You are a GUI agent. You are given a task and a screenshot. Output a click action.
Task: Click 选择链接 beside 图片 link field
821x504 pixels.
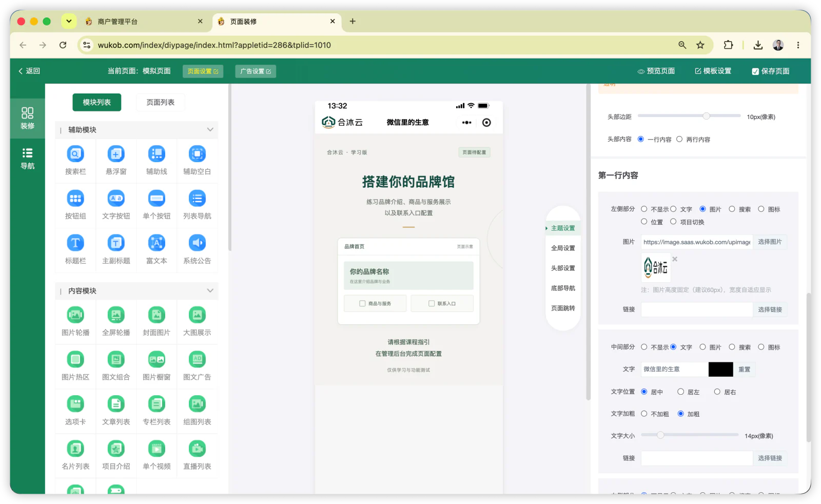tap(770, 309)
